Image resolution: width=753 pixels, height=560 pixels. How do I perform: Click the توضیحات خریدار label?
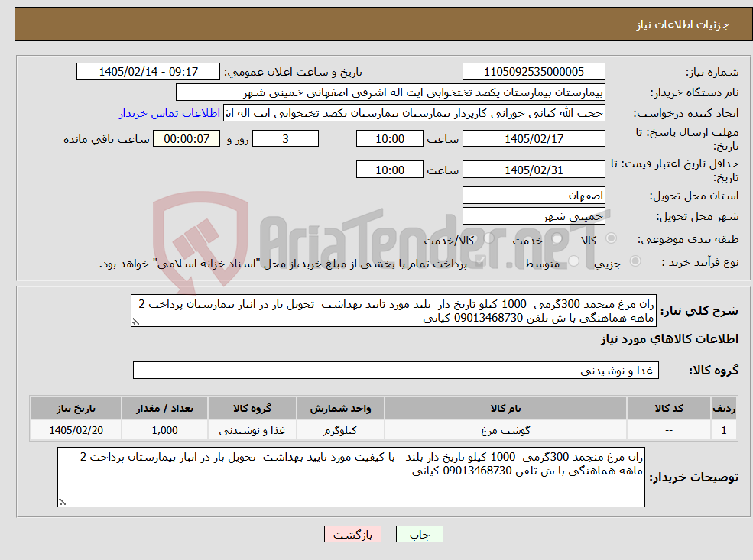694,477
